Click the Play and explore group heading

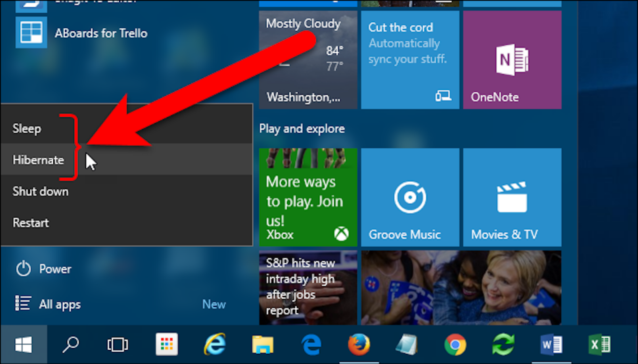tap(302, 128)
